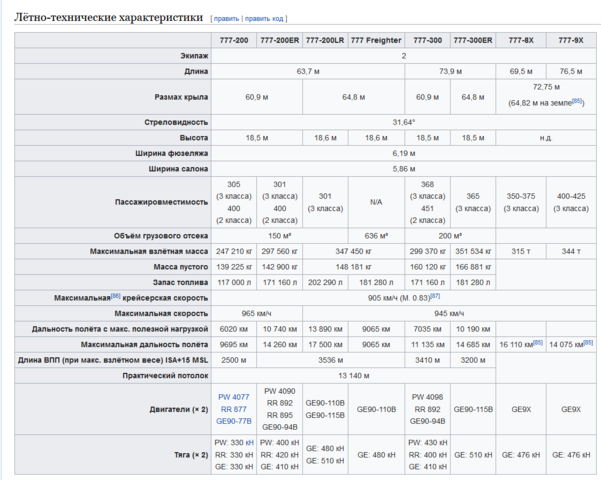Select the 777-300ER column header
The image size is (601, 480).
pos(473,40)
